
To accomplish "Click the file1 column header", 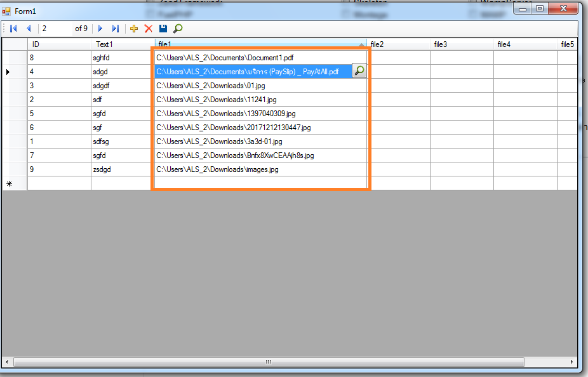I will click(x=260, y=44).
